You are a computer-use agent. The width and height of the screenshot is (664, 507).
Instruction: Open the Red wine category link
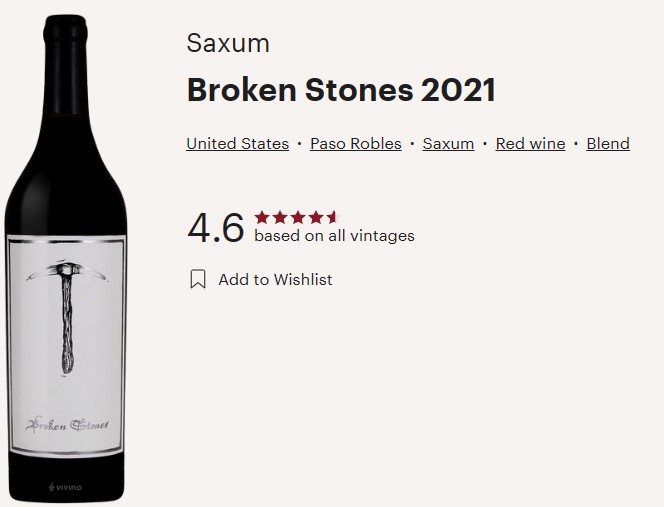(530, 144)
